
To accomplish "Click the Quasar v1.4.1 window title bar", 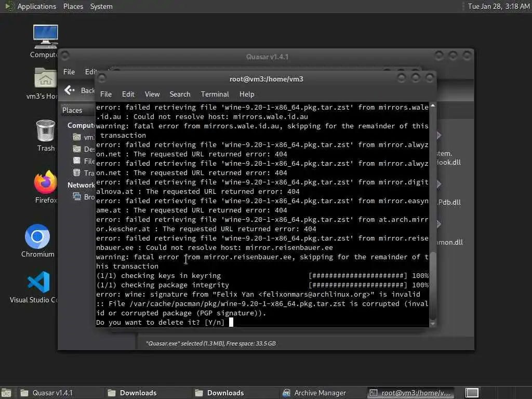I will (x=267, y=57).
